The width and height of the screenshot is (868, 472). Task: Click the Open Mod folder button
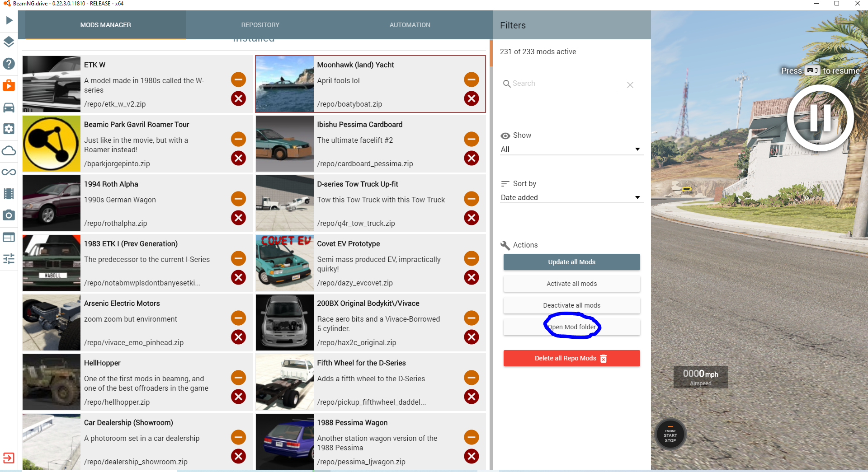click(572, 327)
